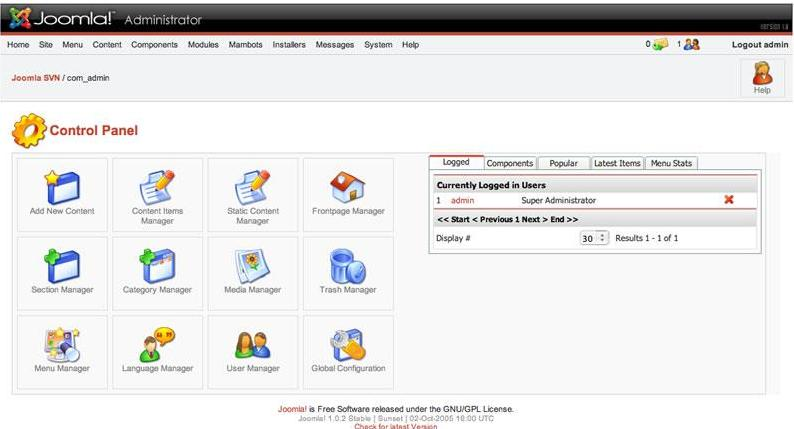Open Menu Manager icon

click(62, 345)
